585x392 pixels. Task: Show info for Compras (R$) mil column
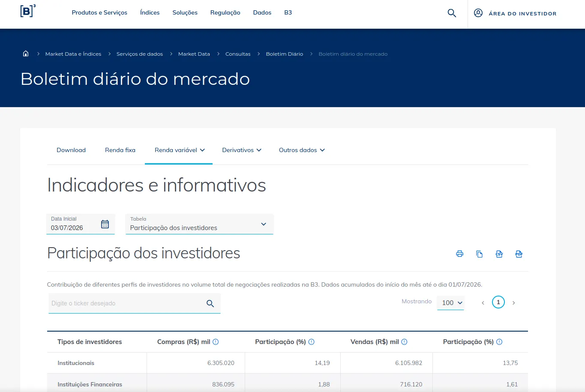pos(216,342)
